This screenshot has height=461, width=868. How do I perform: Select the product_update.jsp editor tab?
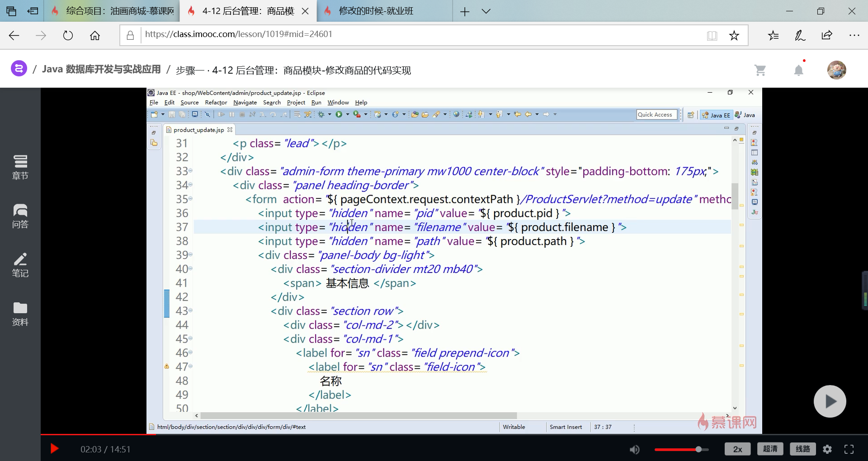point(198,130)
